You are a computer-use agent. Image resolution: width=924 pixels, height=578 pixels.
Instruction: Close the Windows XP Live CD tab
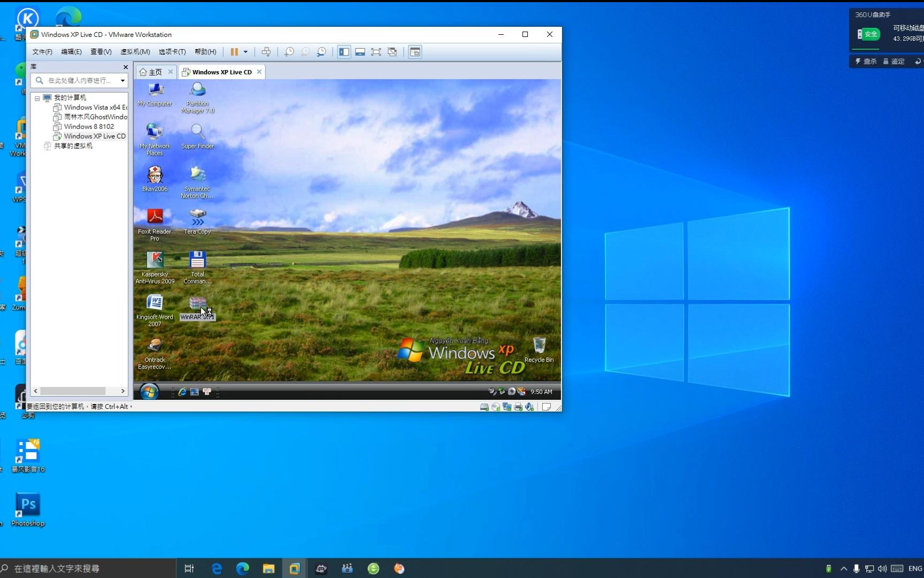coord(259,72)
